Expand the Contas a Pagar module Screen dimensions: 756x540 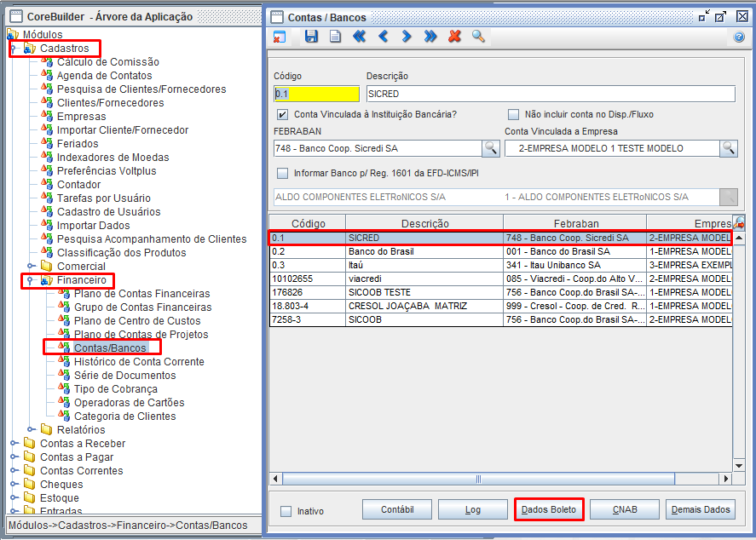[14, 457]
